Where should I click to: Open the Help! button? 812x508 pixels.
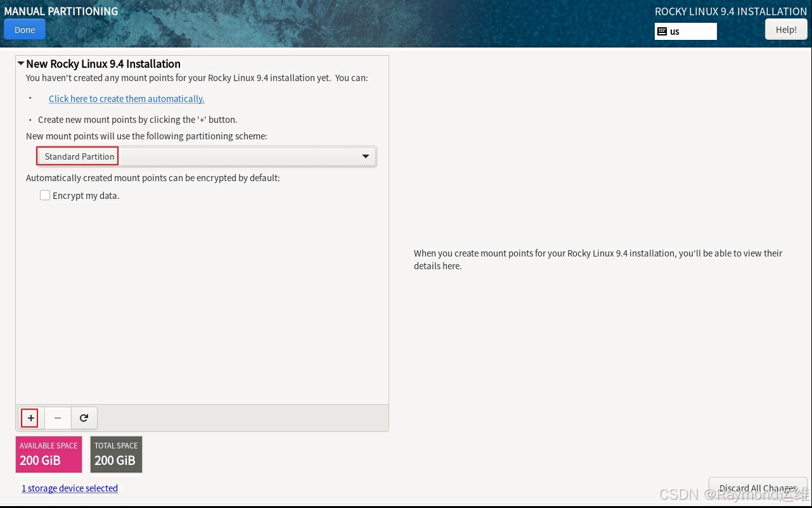(786, 30)
